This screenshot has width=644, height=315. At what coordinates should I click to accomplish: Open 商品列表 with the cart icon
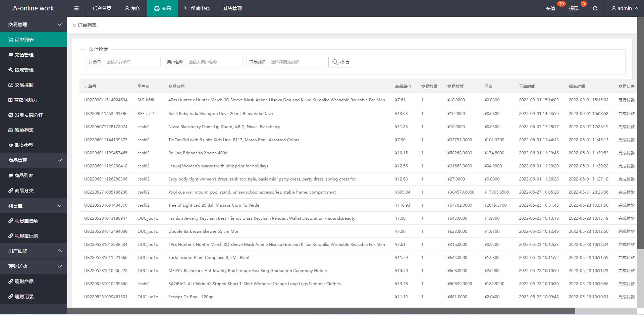pyautogui.click(x=23, y=175)
